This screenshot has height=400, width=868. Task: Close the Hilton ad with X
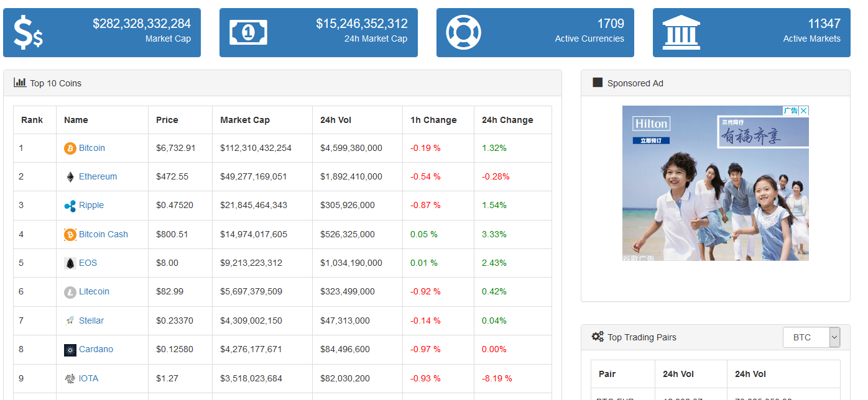(803, 111)
